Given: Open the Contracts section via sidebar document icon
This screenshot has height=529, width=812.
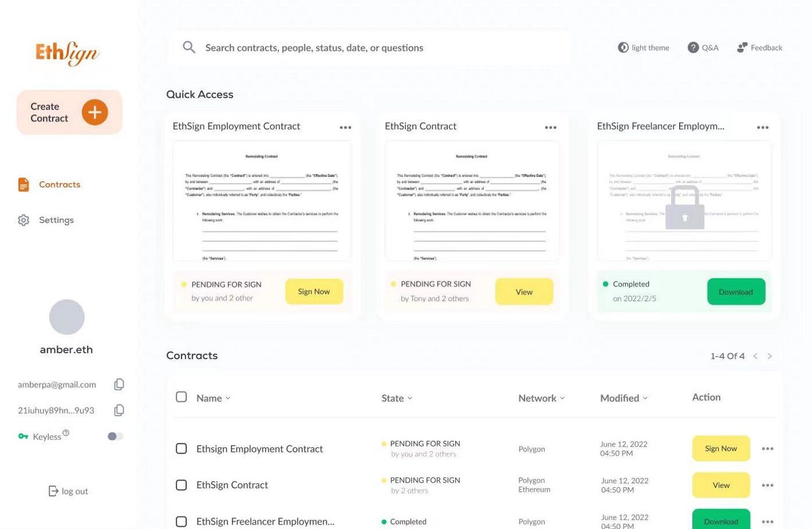Looking at the screenshot, I should point(23,184).
